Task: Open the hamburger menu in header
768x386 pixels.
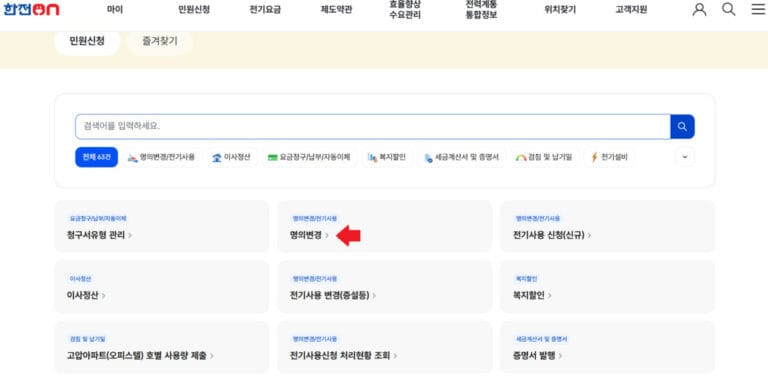Action: tap(758, 9)
